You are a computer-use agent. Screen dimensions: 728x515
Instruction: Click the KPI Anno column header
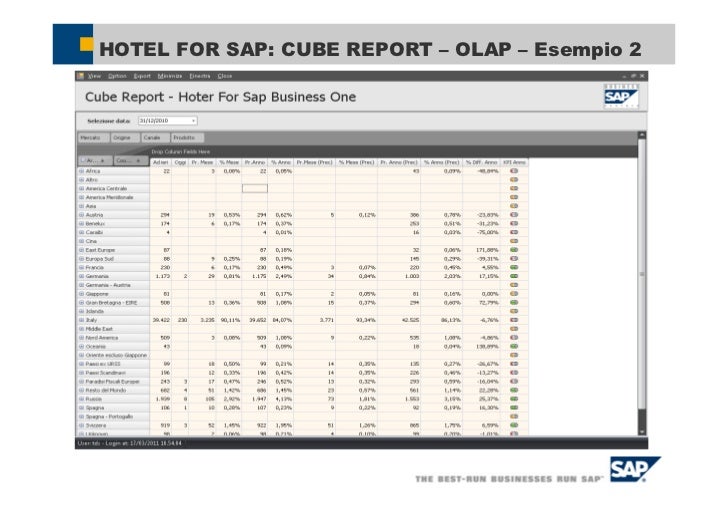click(x=514, y=163)
